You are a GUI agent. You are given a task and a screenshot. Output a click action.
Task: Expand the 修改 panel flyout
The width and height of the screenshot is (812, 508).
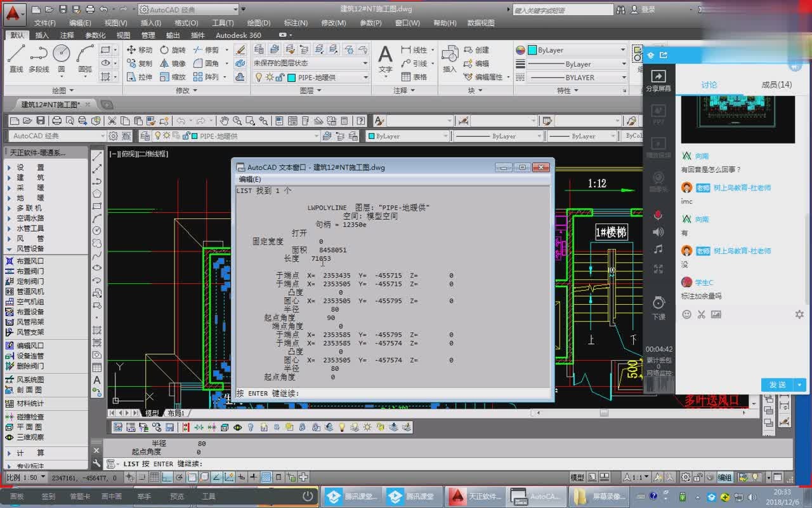[187, 91]
